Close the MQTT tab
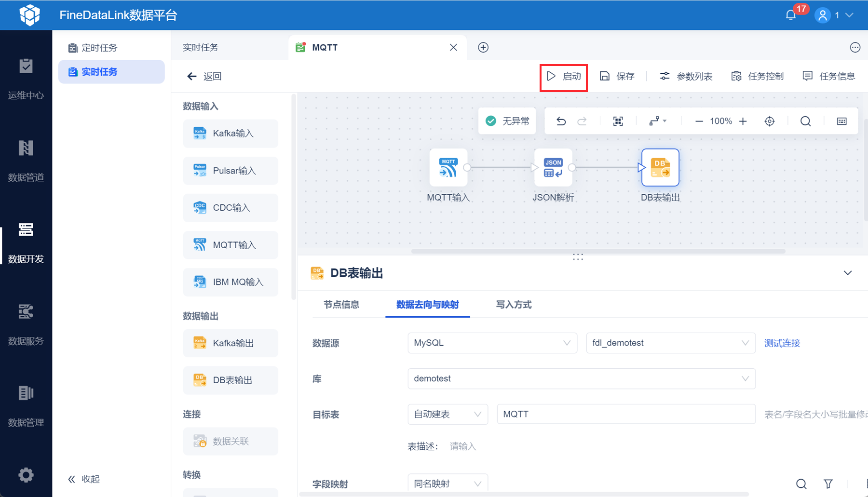This screenshot has width=868, height=497. [453, 47]
